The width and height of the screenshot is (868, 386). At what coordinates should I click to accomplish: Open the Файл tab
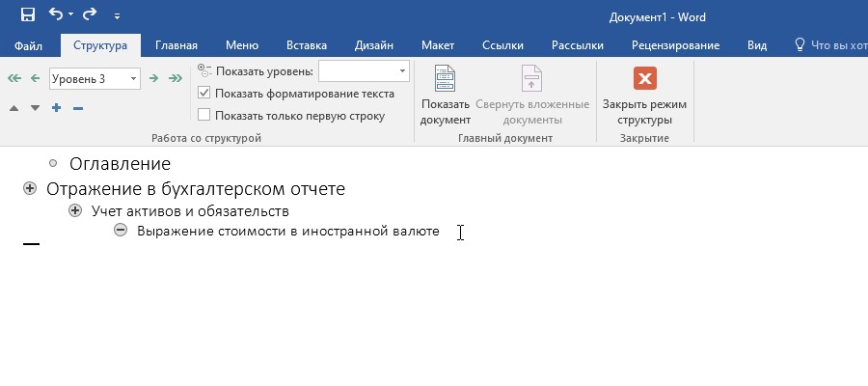coord(28,45)
